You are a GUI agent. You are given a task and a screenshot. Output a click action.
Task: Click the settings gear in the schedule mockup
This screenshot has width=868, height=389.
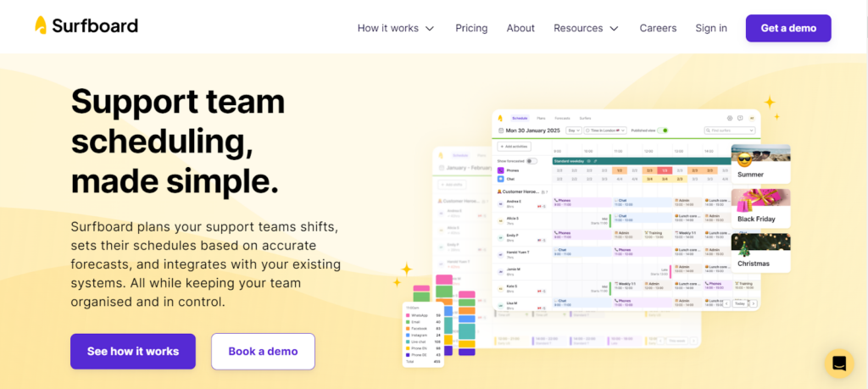tap(730, 119)
